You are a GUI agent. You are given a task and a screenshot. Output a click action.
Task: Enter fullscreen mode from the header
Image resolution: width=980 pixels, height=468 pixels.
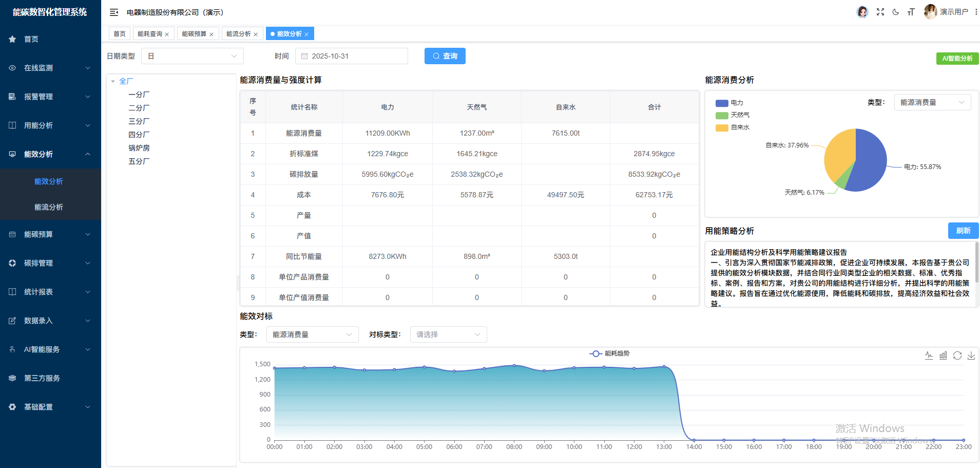(880, 11)
